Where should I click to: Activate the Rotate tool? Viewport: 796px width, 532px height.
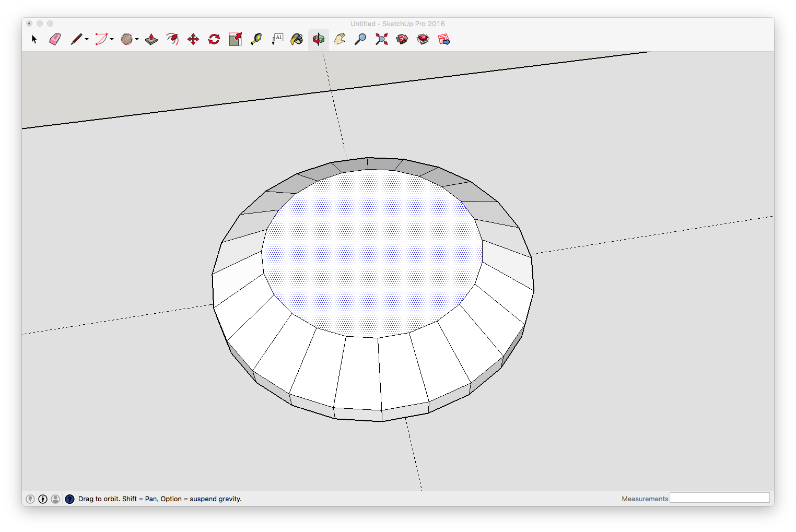214,39
